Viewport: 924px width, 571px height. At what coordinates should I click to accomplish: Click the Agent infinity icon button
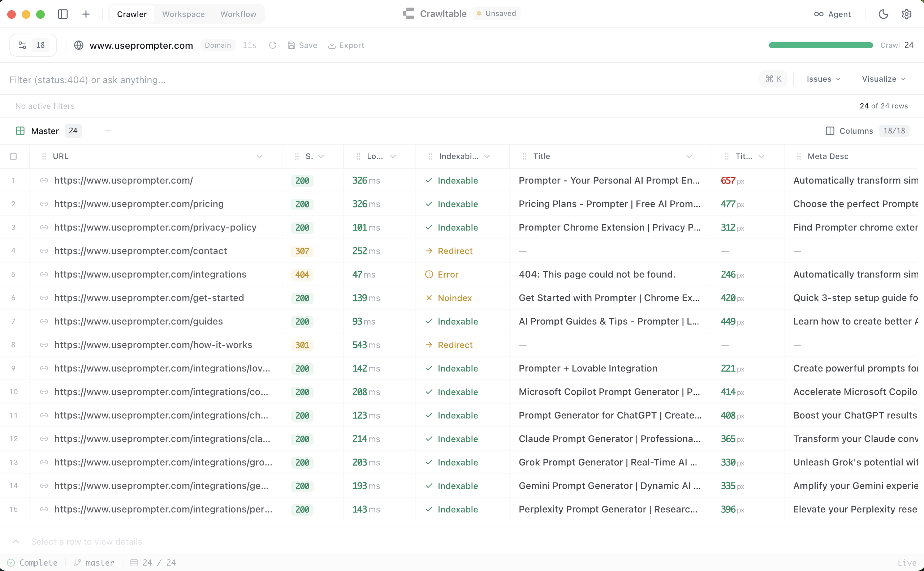pos(832,14)
